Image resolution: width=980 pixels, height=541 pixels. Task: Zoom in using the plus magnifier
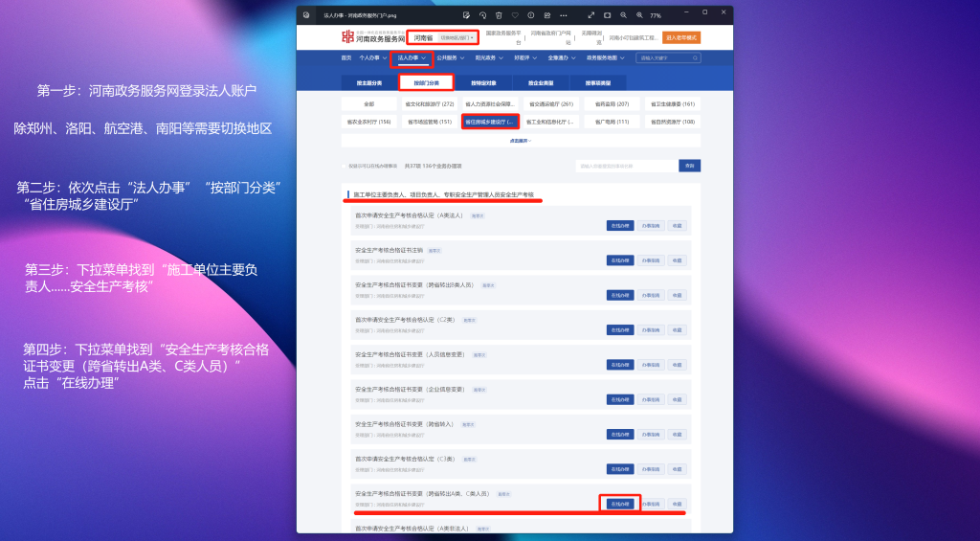[639, 15]
